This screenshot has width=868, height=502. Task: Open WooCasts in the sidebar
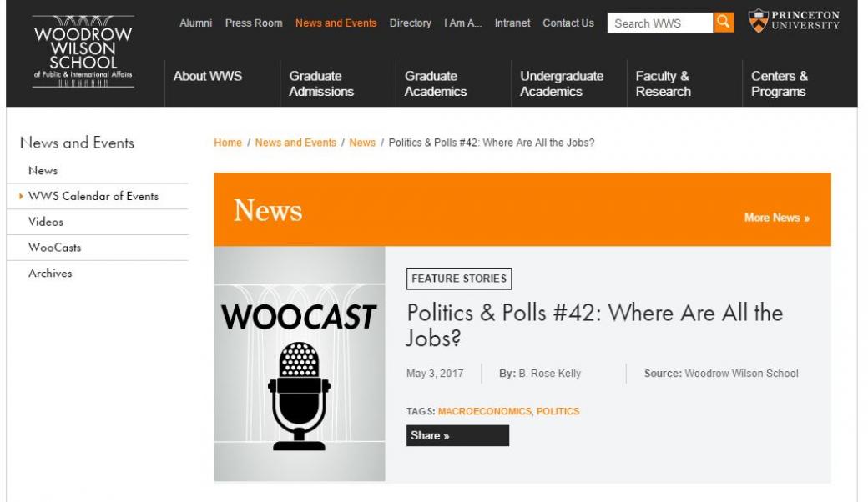(x=54, y=248)
